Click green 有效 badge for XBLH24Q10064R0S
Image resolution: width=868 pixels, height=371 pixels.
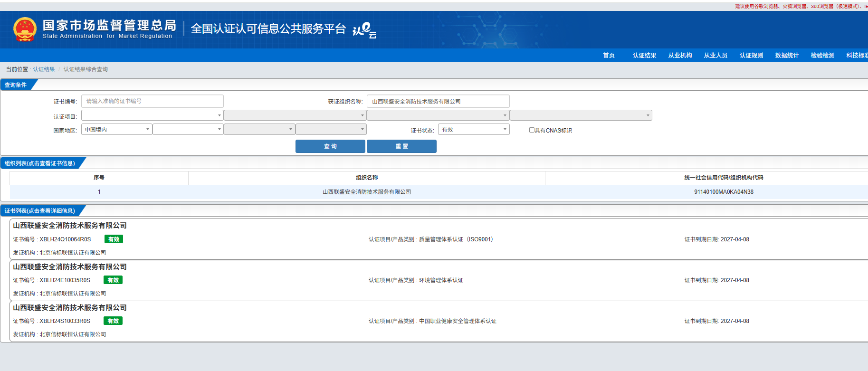pos(114,239)
